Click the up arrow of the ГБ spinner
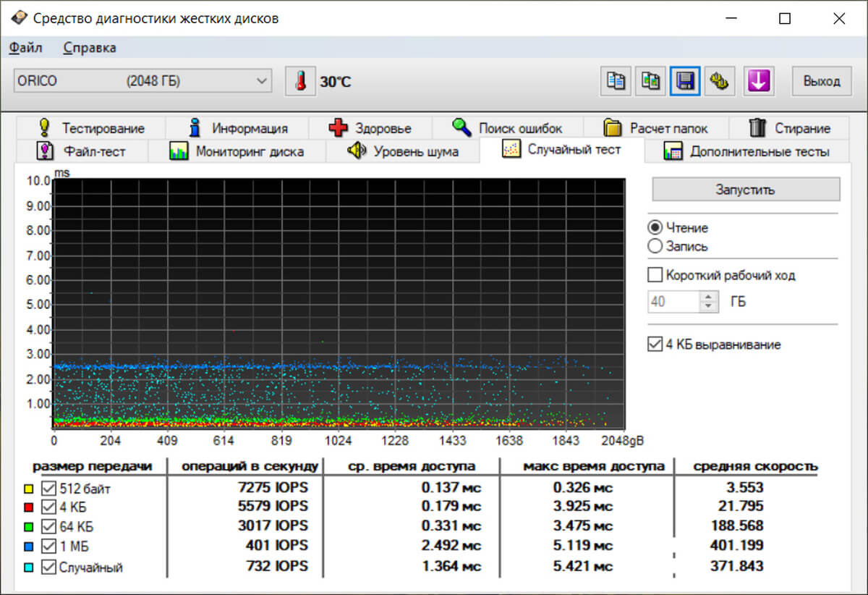 pos(710,297)
